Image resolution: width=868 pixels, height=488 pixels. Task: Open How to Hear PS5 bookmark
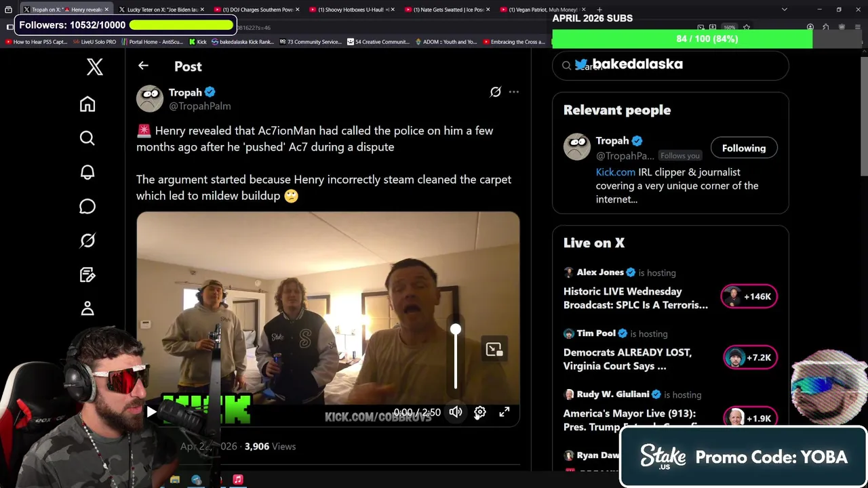click(x=37, y=42)
